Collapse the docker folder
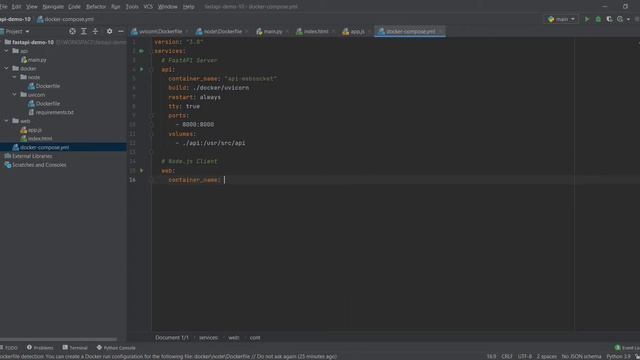Image resolution: width=640 pixels, height=360 pixels. [7, 69]
